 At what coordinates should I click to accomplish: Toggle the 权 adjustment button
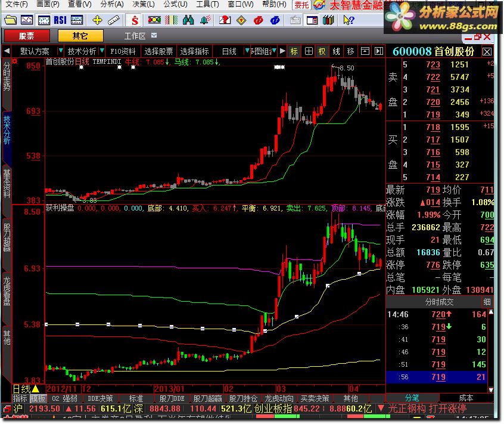pyautogui.click(x=322, y=51)
